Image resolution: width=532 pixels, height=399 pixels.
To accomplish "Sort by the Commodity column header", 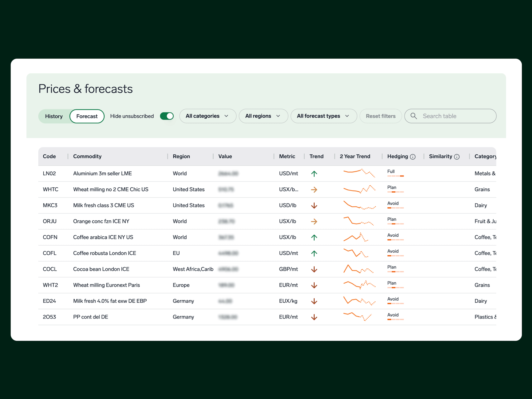I will [x=87, y=156].
